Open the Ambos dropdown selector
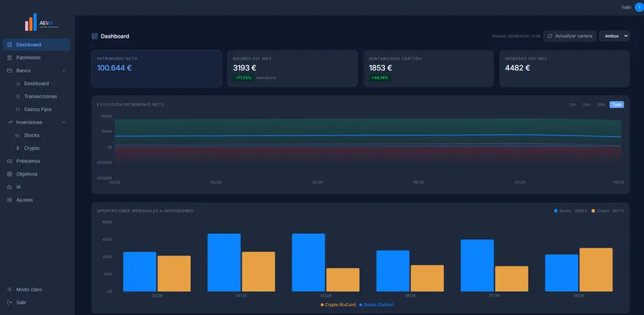 [615, 36]
